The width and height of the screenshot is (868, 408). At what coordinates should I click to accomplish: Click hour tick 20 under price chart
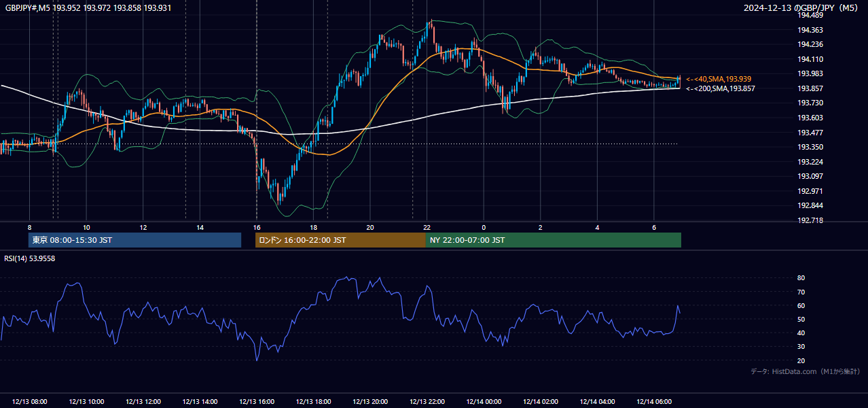(370, 227)
